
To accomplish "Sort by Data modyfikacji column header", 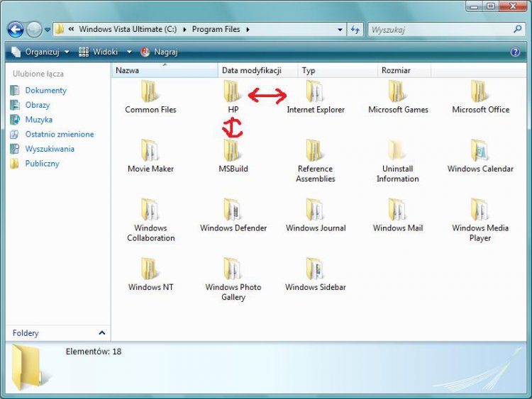I will coord(258,70).
